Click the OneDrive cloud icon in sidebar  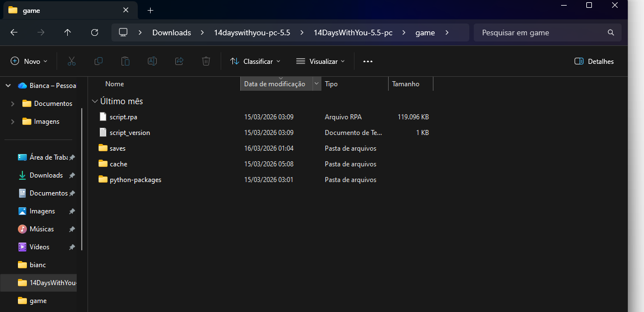click(x=22, y=86)
